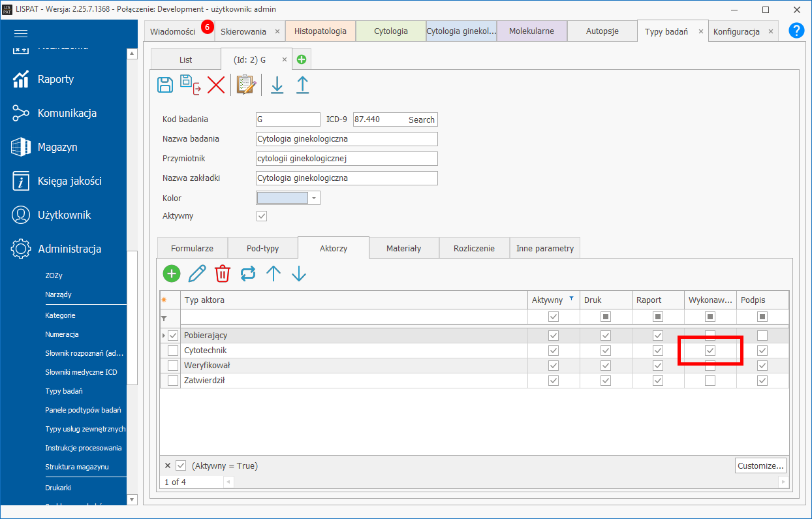
Task: Toggle Podpis checkbox for Pobierający row
Action: 762,336
